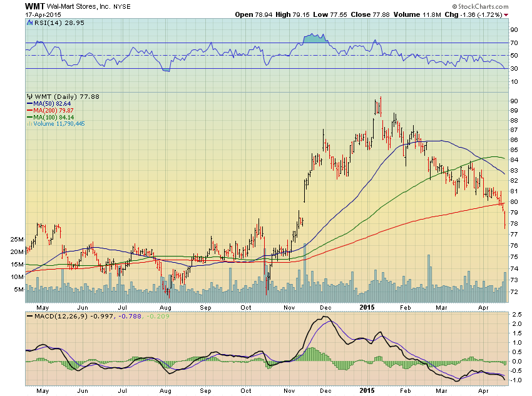Image resolution: width=532 pixels, height=396 pixels.
Task: Click the price bar icon beside WMT (Daily)
Action: [30, 96]
